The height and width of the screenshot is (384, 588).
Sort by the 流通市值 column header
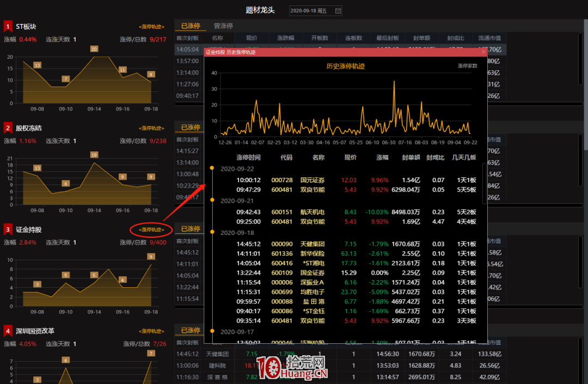pos(489,38)
